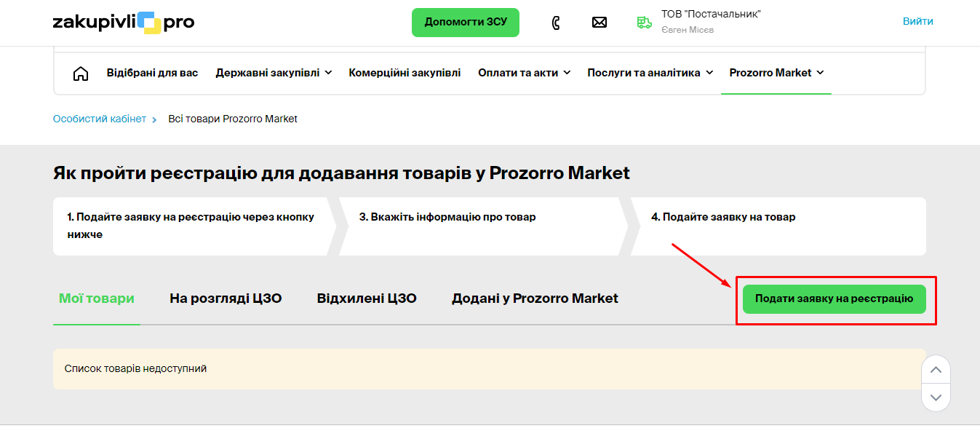Click the down chevron scroll button
This screenshot has height=439, width=980.
(936, 398)
